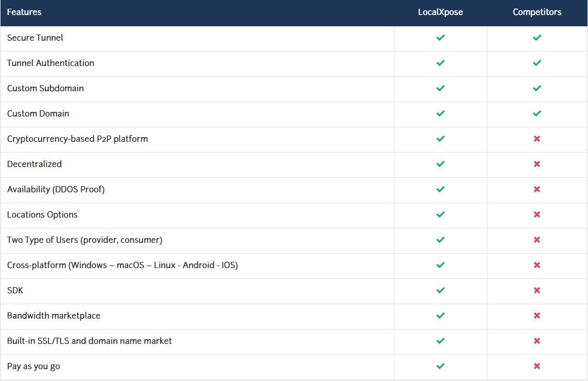The width and height of the screenshot is (588, 381).
Task: Click Competitors X for Cross-platform row
Action: click(x=537, y=265)
